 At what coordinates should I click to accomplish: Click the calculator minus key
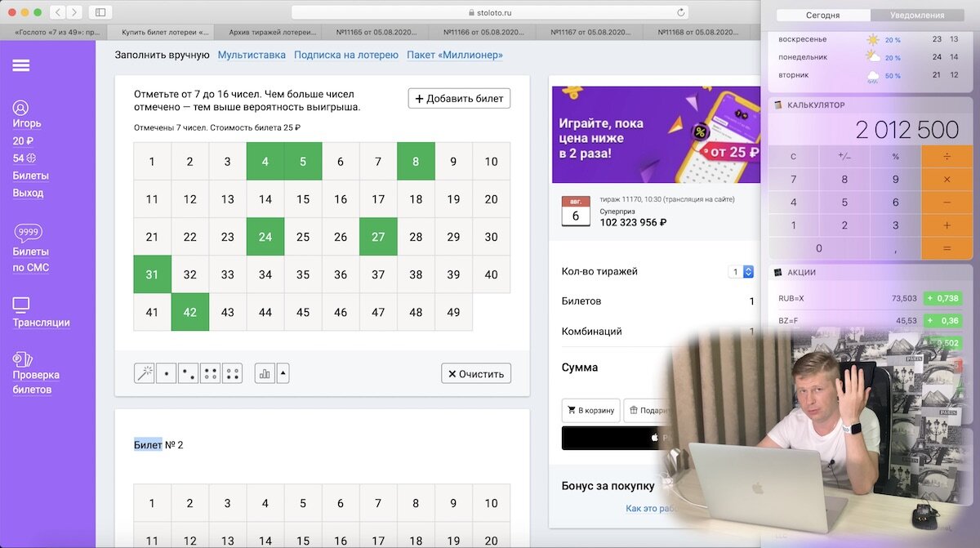point(947,202)
